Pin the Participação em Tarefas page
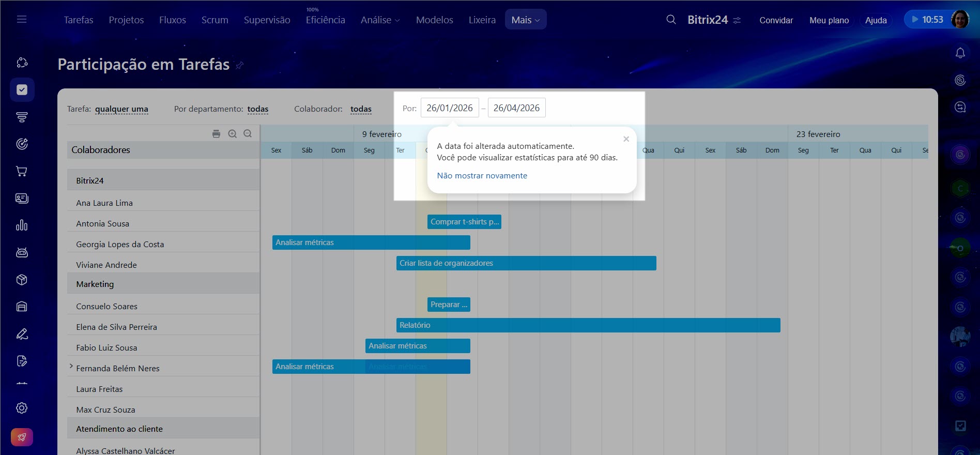This screenshot has height=455, width=980. click(x=239, y=65)
